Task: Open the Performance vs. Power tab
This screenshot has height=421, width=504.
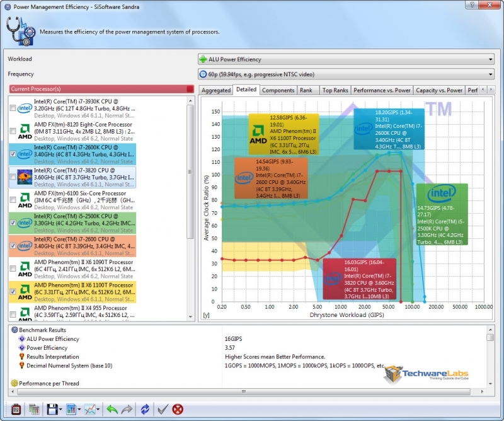Action: (x=382, y=90)
